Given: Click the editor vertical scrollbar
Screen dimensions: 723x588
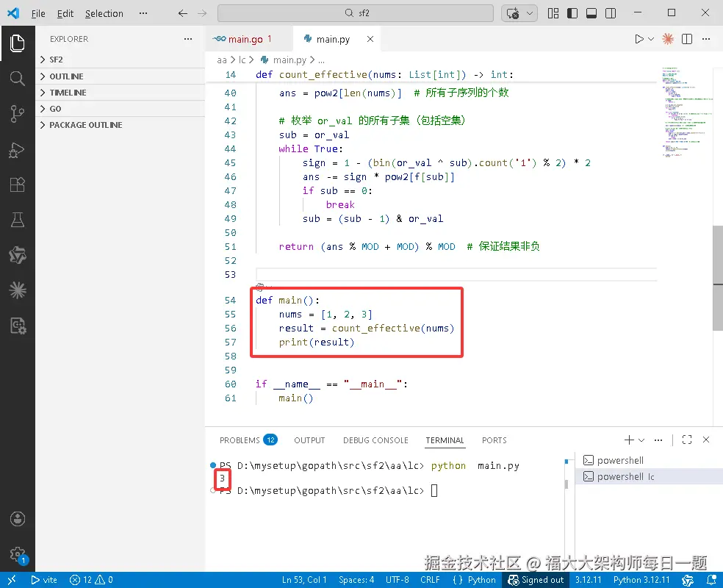Looking at the screenshot, I should 717,278.
